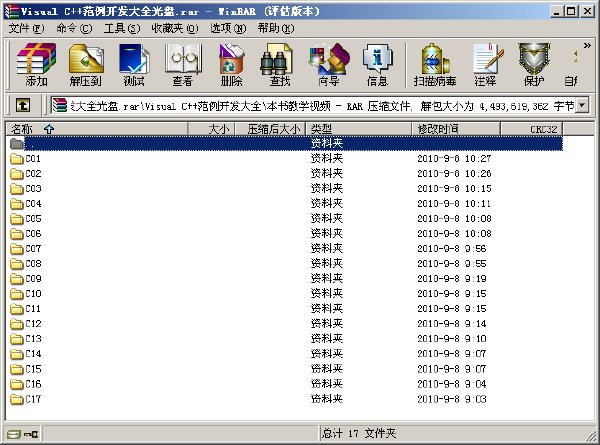Open the Options (选项) menu

tap(228, 29)
